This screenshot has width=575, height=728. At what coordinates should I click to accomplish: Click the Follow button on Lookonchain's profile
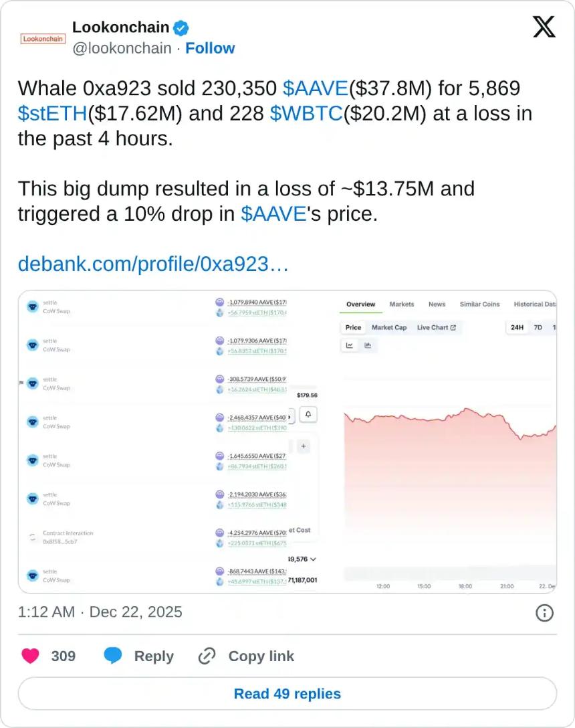tap(211, 48)
